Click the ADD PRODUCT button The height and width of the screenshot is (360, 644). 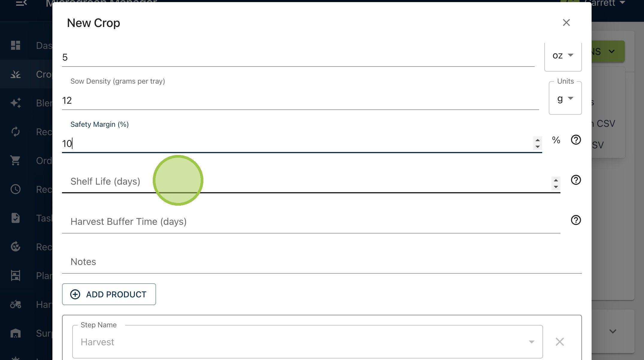[x=109, y=294]
